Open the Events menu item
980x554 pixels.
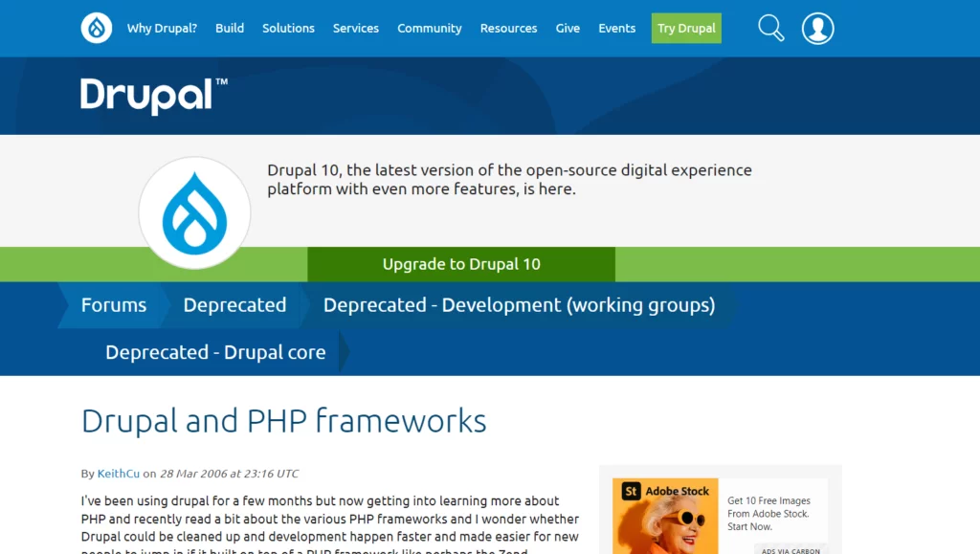pyautogui.click(x=617, y=28)
